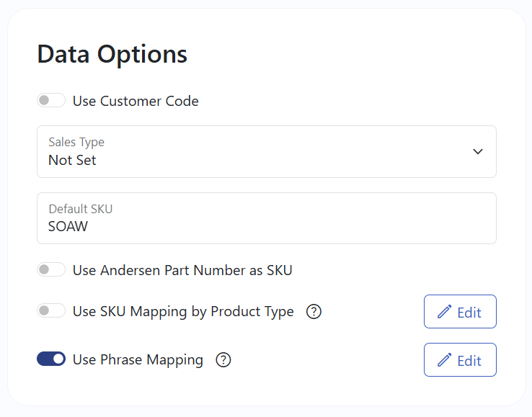Click the 'Use Customer Code' label text

[136, 101]
